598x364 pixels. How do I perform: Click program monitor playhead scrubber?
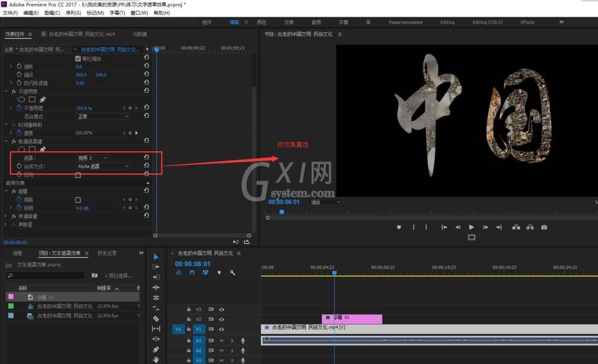pyautogui.click(x=282, y=212)
